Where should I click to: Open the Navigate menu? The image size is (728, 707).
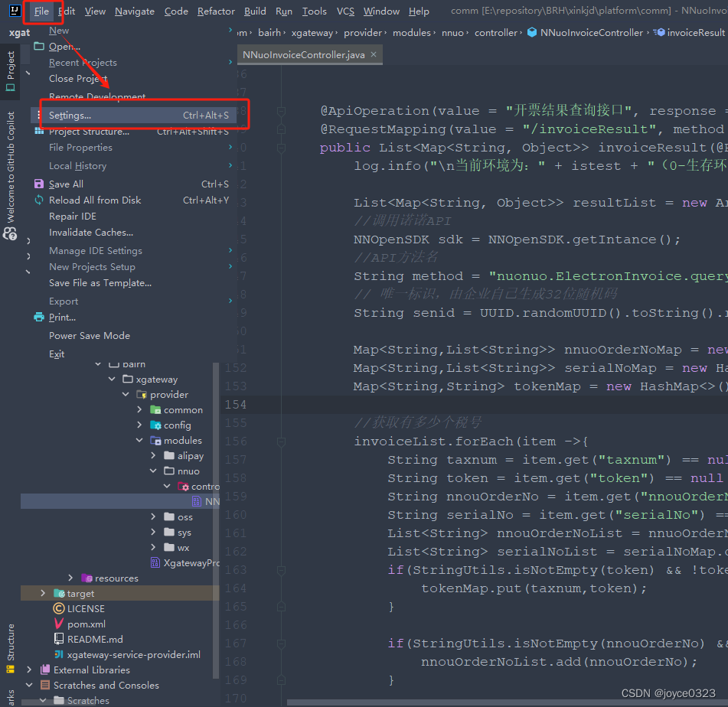135,11
